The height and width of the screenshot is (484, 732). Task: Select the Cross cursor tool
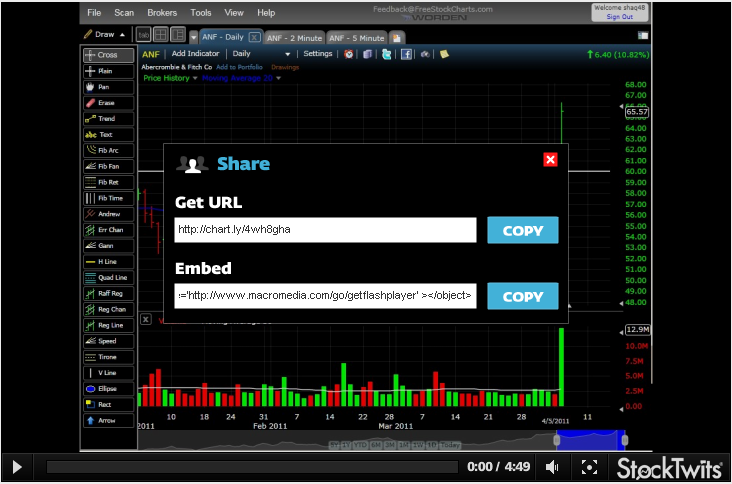tap(109, 55)
